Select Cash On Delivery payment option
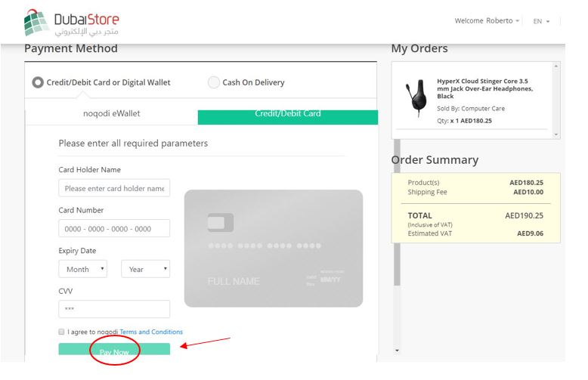The width and height of the screenshot is (588, 380). click(214, 82)
